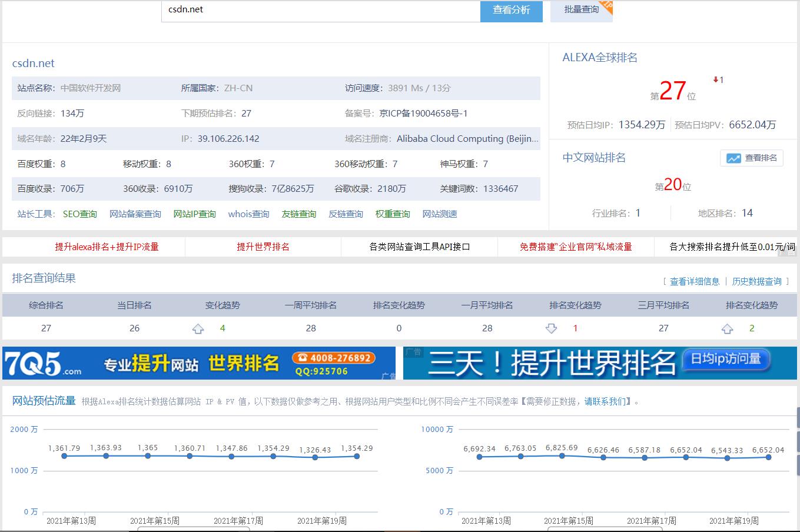Click the 6,825.69 PV chart data point
Image resolution: width=800 pixels, height=532 pixels.
pos(562,455)
